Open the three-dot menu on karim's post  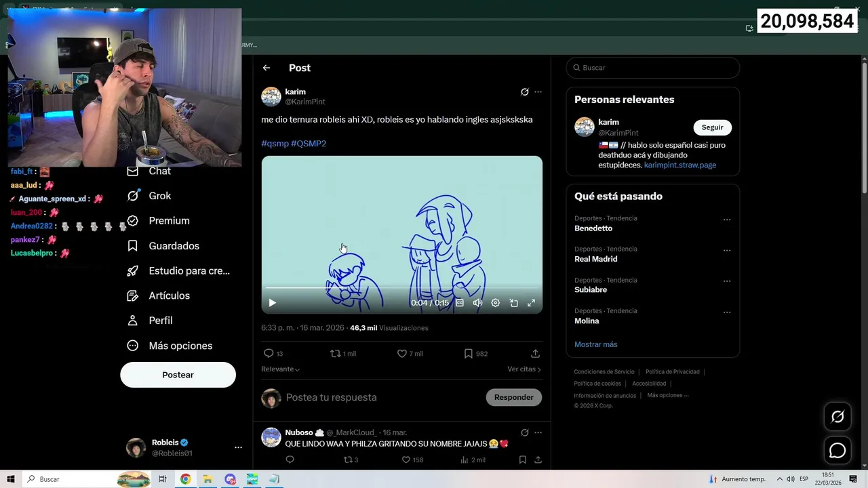(538, 92)
